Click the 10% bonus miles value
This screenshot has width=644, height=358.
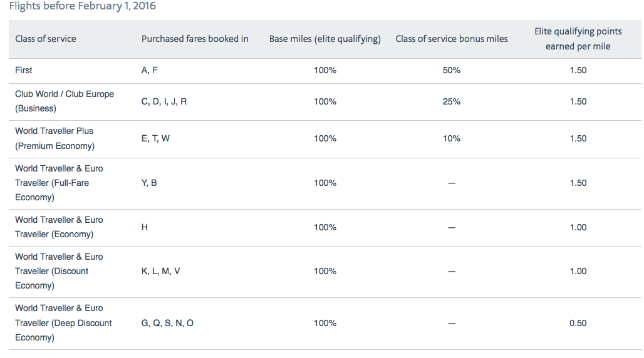point(452,138)
